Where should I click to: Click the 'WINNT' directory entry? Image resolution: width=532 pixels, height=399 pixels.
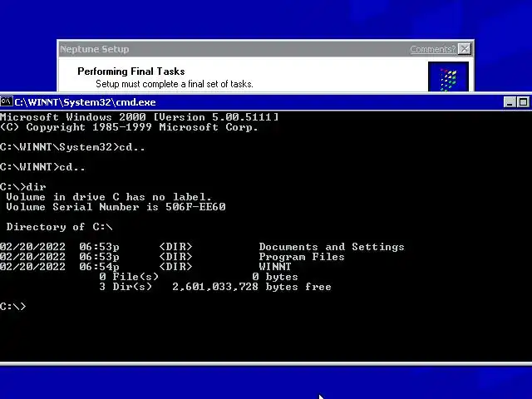[x=275, y=267]
